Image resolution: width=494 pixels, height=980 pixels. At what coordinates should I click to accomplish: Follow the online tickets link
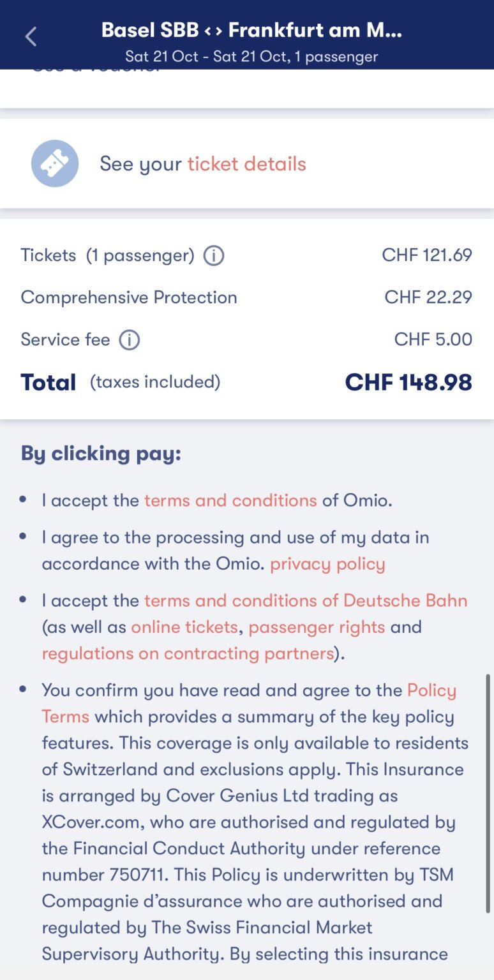(x=184, y=627)
